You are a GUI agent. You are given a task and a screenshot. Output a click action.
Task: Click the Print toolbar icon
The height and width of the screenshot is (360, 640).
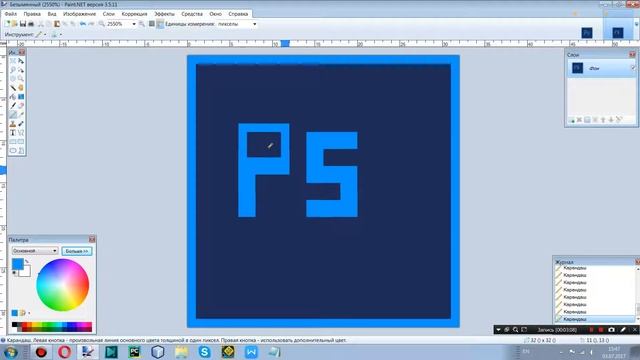click(x=31, y=24)
